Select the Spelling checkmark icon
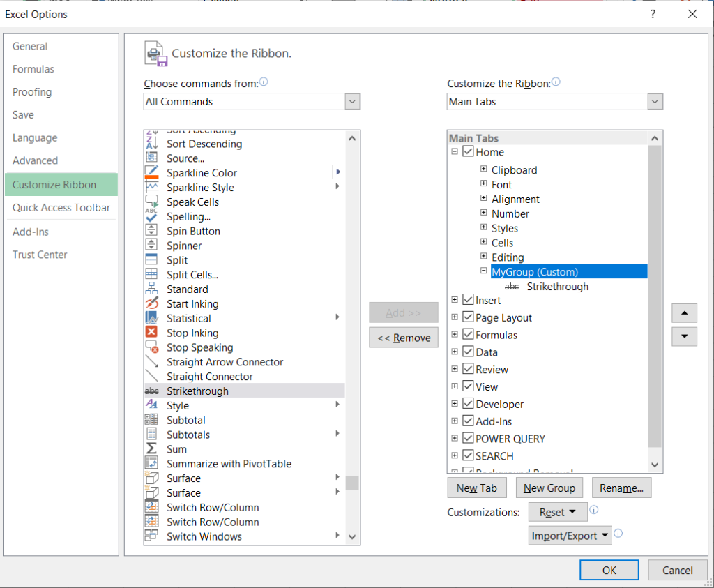Viewport: 714px width, 588px height. coord(151,217)
